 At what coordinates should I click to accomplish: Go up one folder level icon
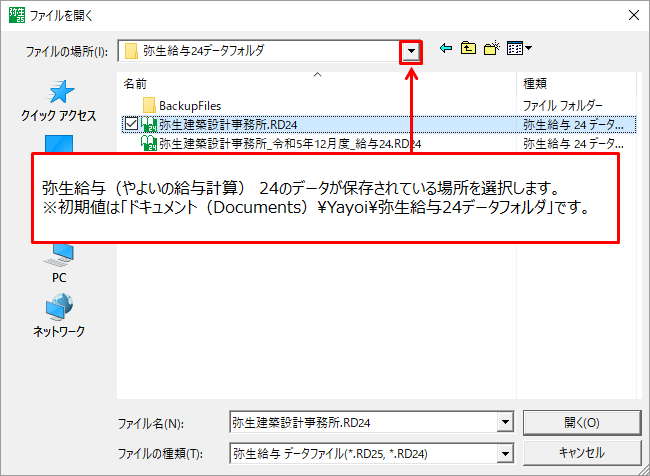pos(468,49)
